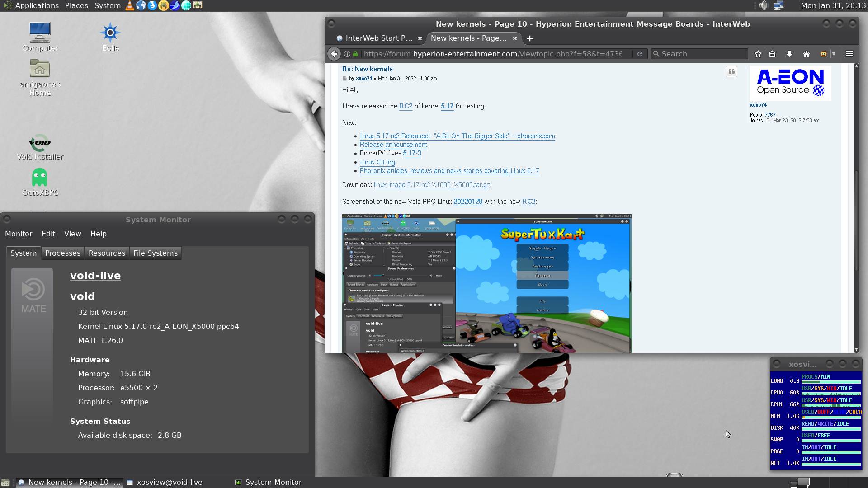Launch the OctoXBPS desktop icon
The height and width of the screenshot is (488, 868).
coord(40,182)
